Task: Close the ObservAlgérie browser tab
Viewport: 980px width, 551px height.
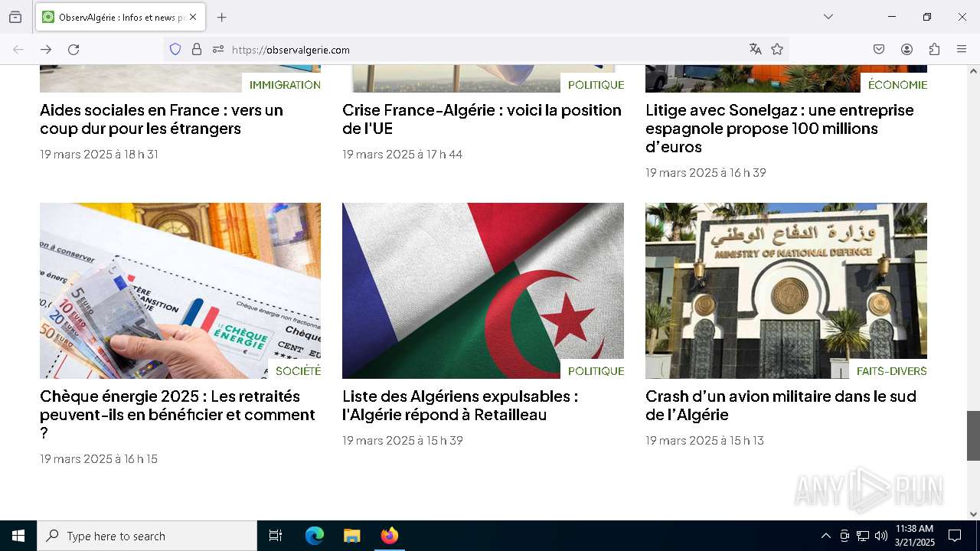Action: coord(193,17)
